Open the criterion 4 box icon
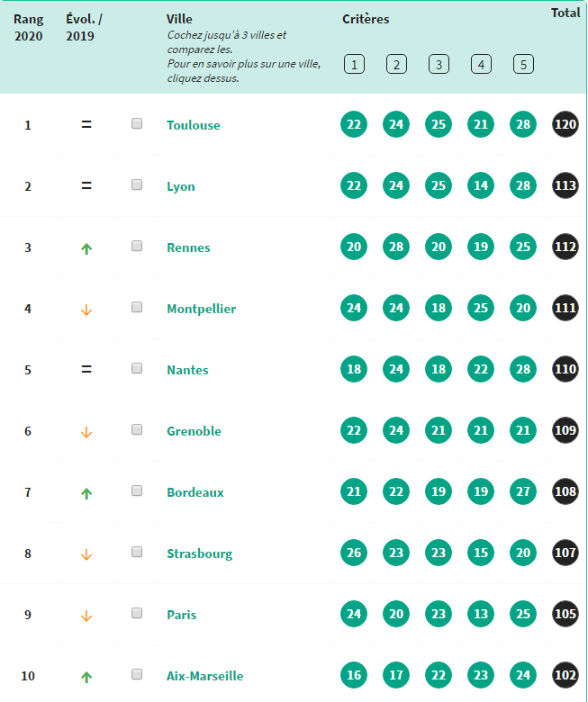Viewport: 588px width, 702px height. (x=481, y=65)
